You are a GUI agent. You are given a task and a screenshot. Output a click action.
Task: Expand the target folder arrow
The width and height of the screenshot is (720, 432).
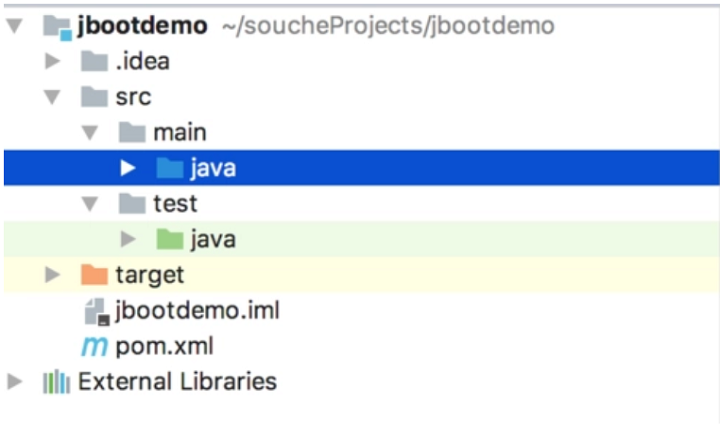tap(52, 275)
